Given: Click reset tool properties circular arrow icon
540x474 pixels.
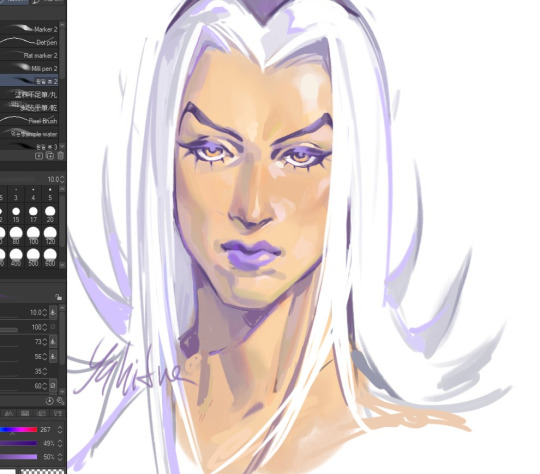Looking at the screenshot, I should (50, 401).
